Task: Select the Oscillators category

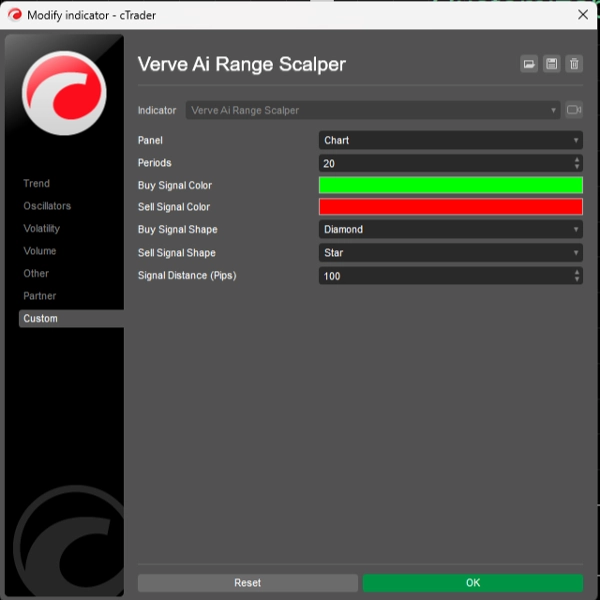Action: (47, 206)
